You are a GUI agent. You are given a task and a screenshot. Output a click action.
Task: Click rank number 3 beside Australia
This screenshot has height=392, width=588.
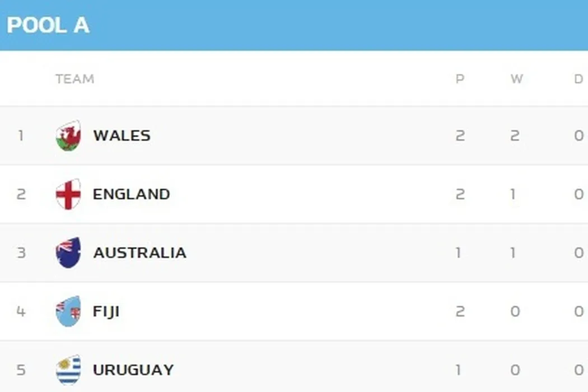(21, 253)
